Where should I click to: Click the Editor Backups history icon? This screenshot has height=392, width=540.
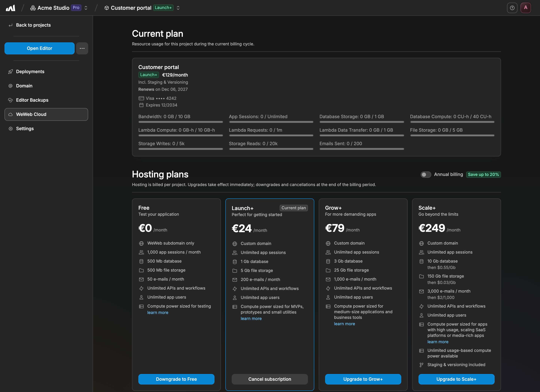click(10, 100)
